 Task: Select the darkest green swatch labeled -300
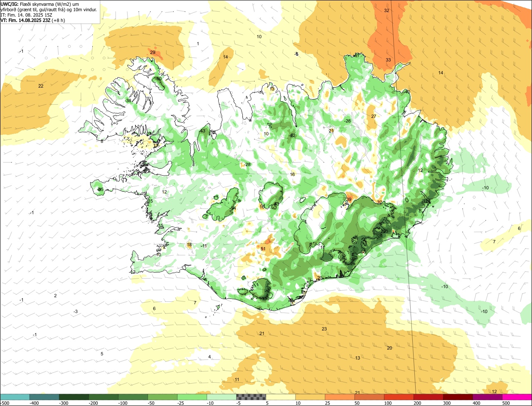tap(74, 397)
